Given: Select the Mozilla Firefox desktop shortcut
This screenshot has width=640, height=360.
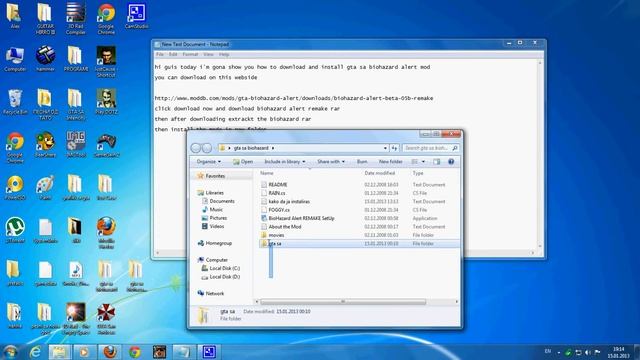Looking at the screenshot, I should 106,233.
